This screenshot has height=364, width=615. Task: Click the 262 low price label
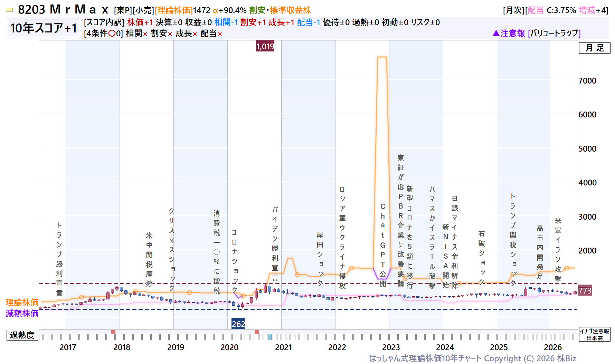point(238,324)
